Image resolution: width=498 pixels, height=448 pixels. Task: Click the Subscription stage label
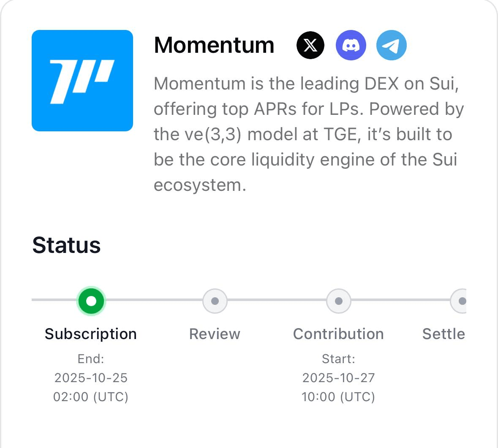91,334
